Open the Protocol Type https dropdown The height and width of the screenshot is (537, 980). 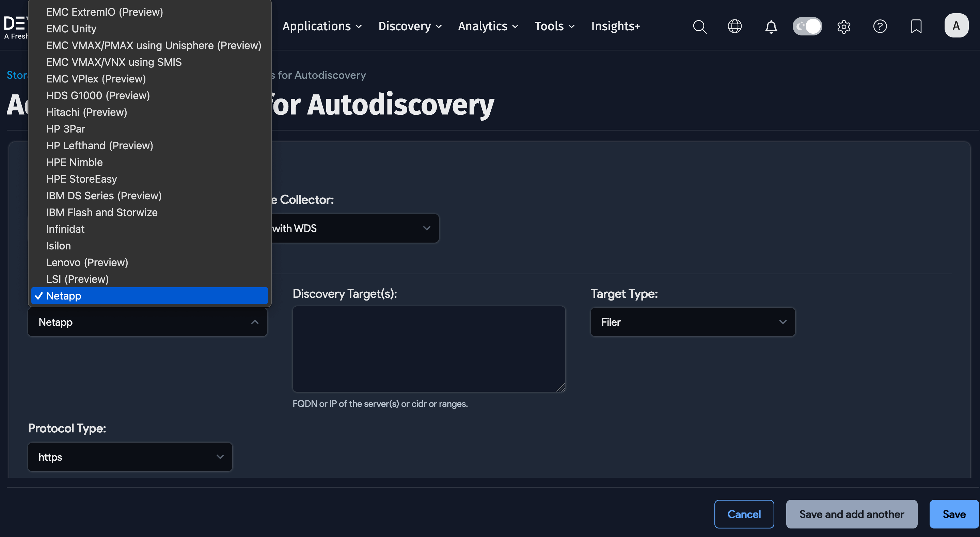(129, 457)
